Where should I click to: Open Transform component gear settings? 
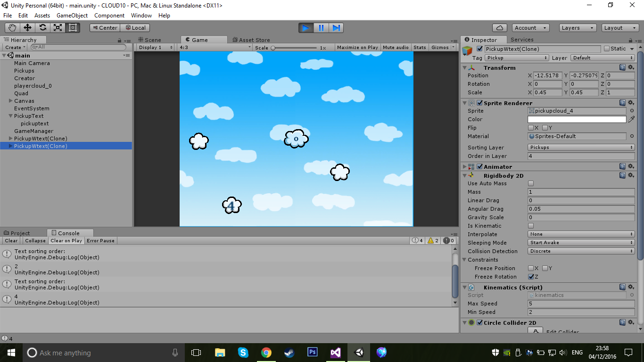(631, 68)
